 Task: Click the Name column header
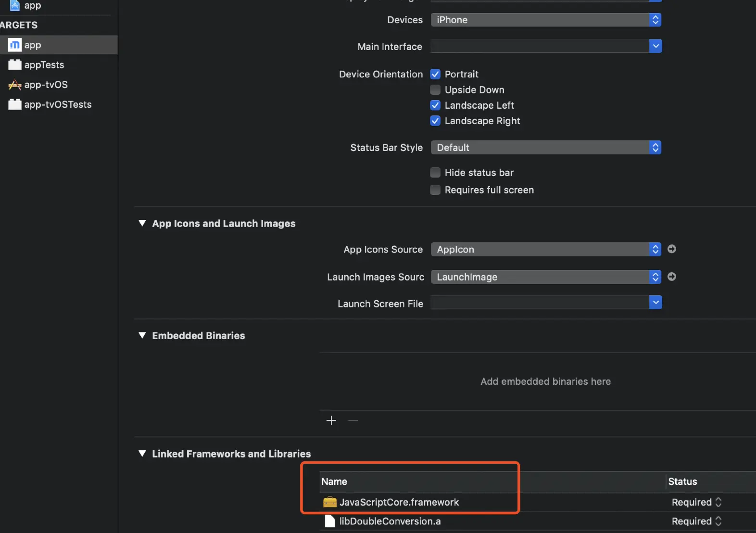(x=334, y=482)
